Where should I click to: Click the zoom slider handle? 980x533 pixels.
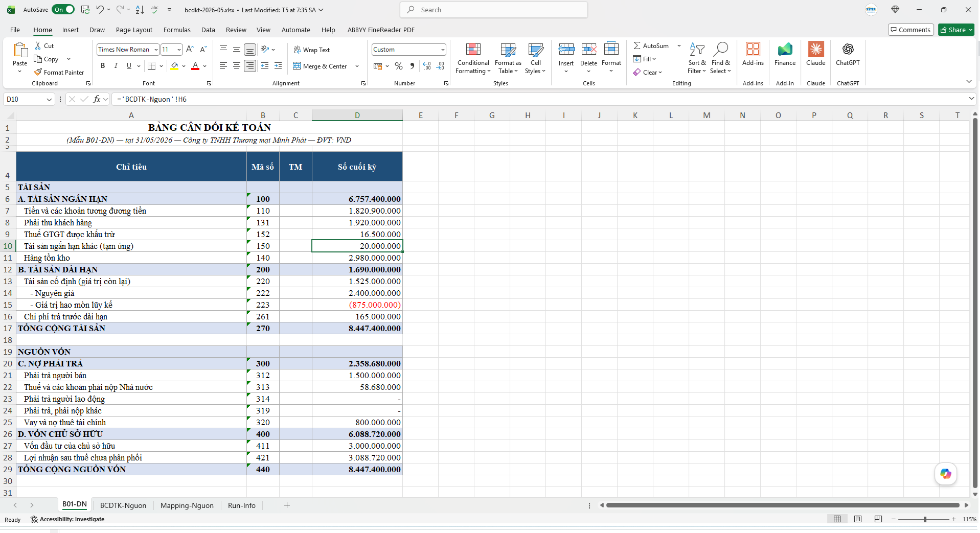925,519
